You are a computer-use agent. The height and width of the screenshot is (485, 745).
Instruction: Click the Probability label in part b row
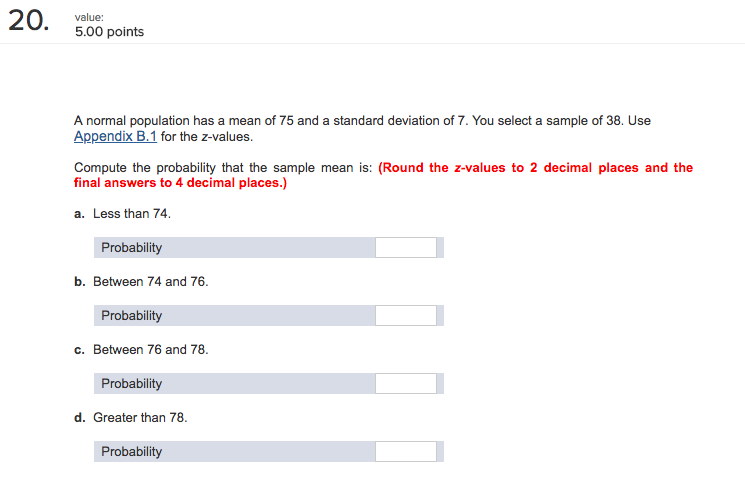131,315
